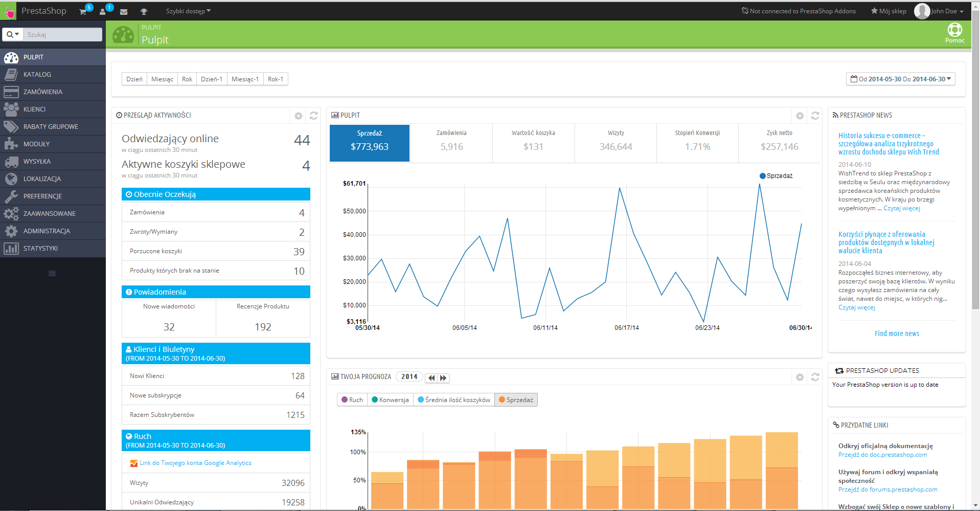Click the Sprzedaż chart legend marker

coord(763,176)
